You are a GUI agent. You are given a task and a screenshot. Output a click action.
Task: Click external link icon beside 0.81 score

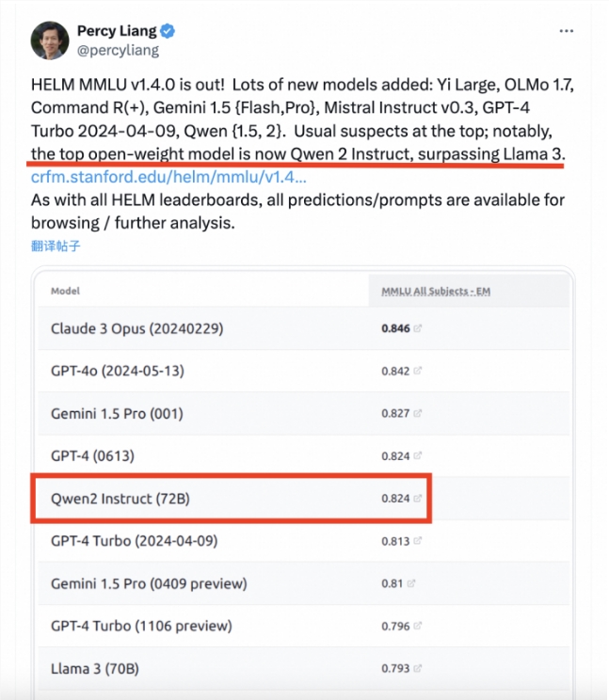point(411,583)
